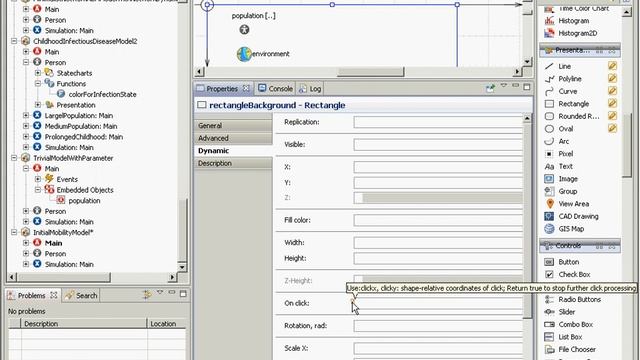Open Properties view menu arrow
The width and height of the screenshot is (640, 360).
pyautogui.click(x=504, y=86)
